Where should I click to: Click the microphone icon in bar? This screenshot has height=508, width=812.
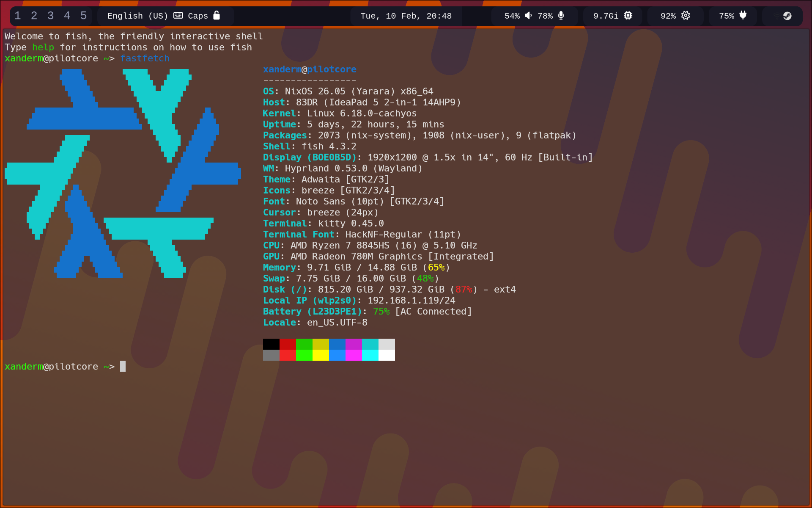coord(561,16)
